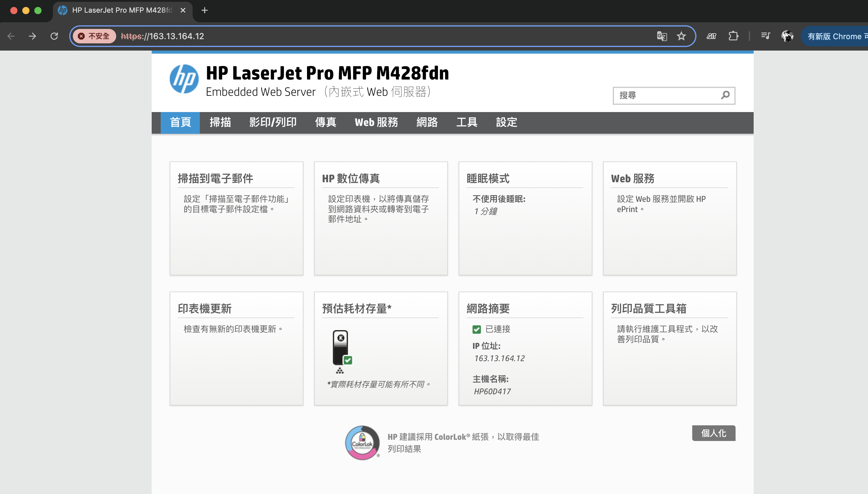This screenshot has width=868, height=494.
Task: Open the Chrome profile avatar
Action: tap(787, 36)
